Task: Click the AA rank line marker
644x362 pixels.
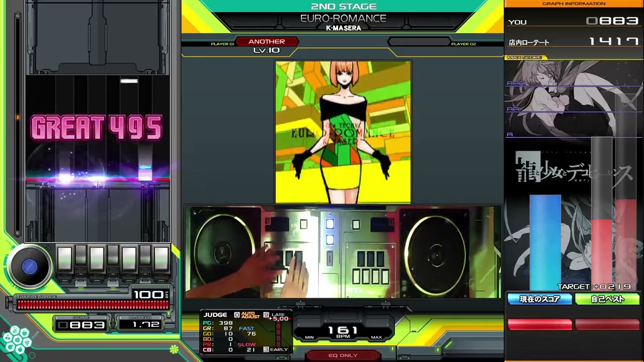Action: [512, 109]
